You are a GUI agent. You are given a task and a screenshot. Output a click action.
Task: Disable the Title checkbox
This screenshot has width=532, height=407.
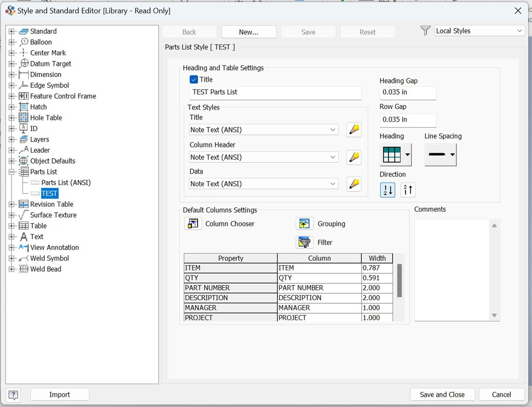pos(194,79)
